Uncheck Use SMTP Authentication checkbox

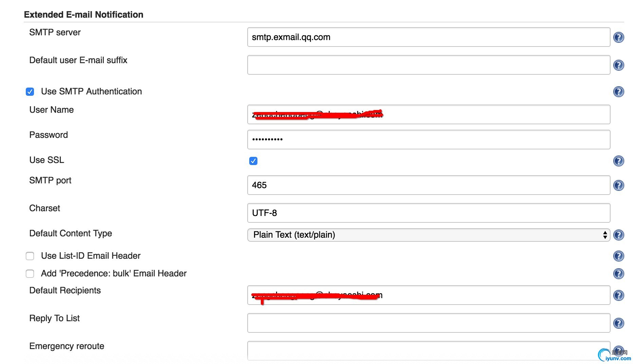30,92
